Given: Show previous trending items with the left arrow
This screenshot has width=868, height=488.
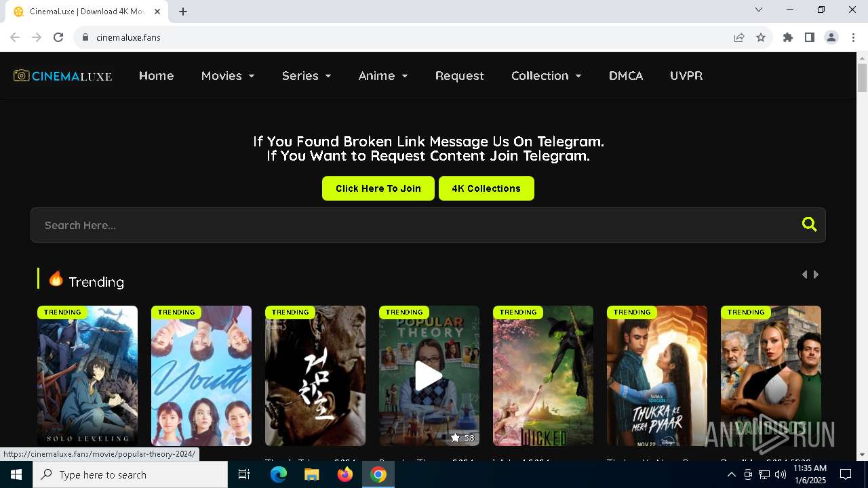Looking at the screenshot, I should 804,274.
